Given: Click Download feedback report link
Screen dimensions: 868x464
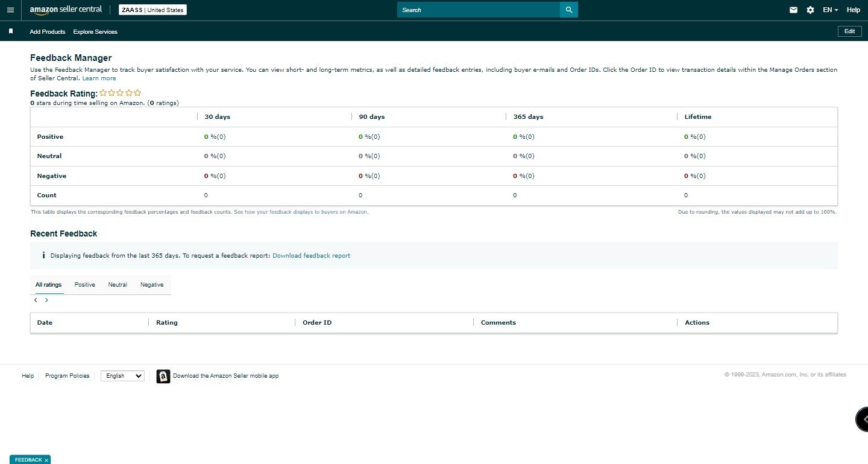Looking at the screenshot, I should coord(311,256).
